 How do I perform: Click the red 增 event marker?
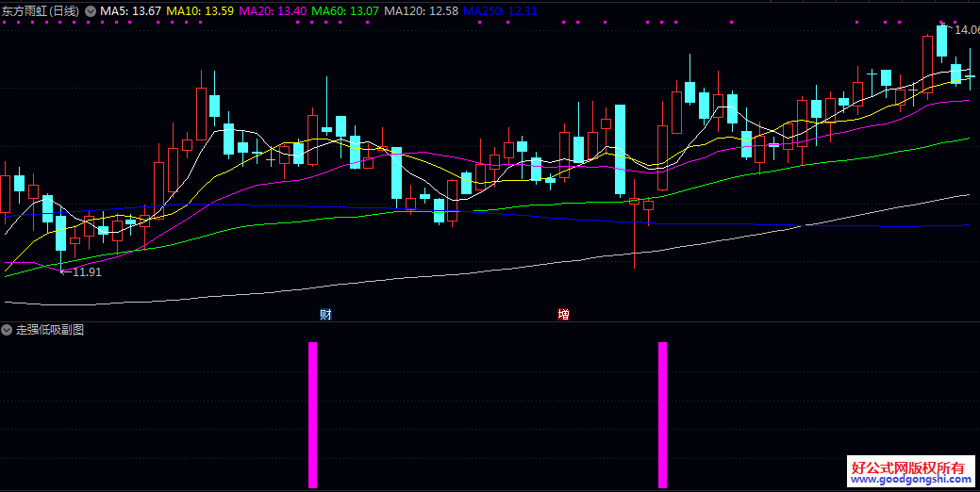[x=564, y=314]
